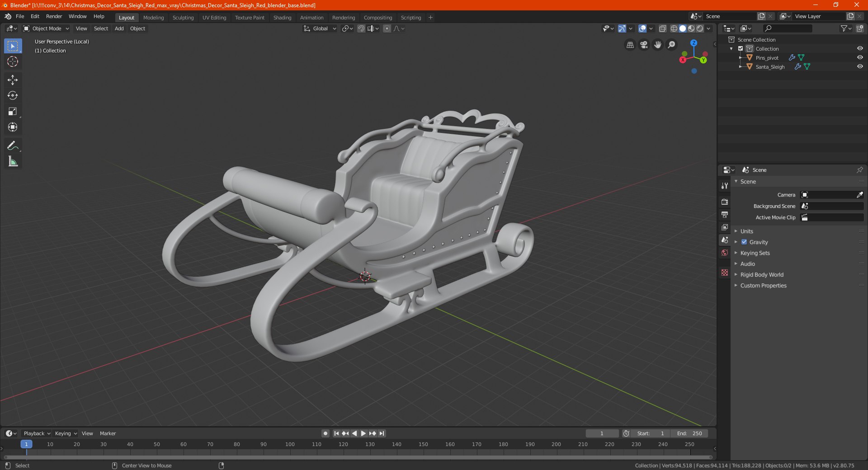Play the animation forward
The height and width of the screenshot is (470, 868).
363,433
